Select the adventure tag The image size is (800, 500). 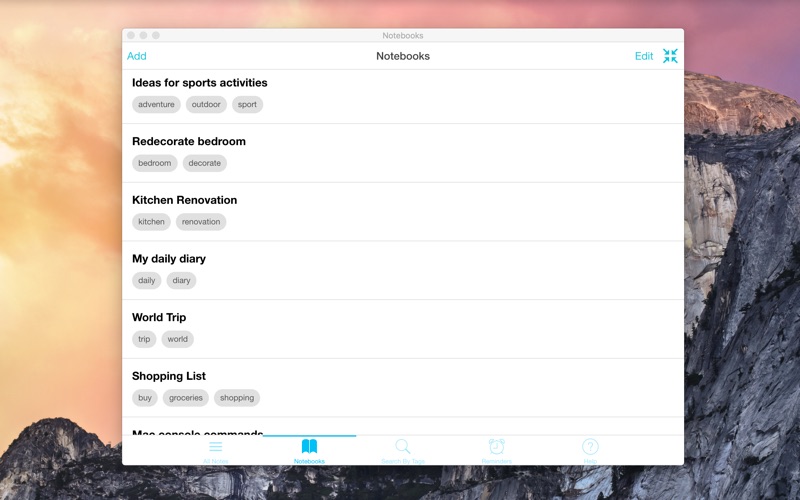156,105
